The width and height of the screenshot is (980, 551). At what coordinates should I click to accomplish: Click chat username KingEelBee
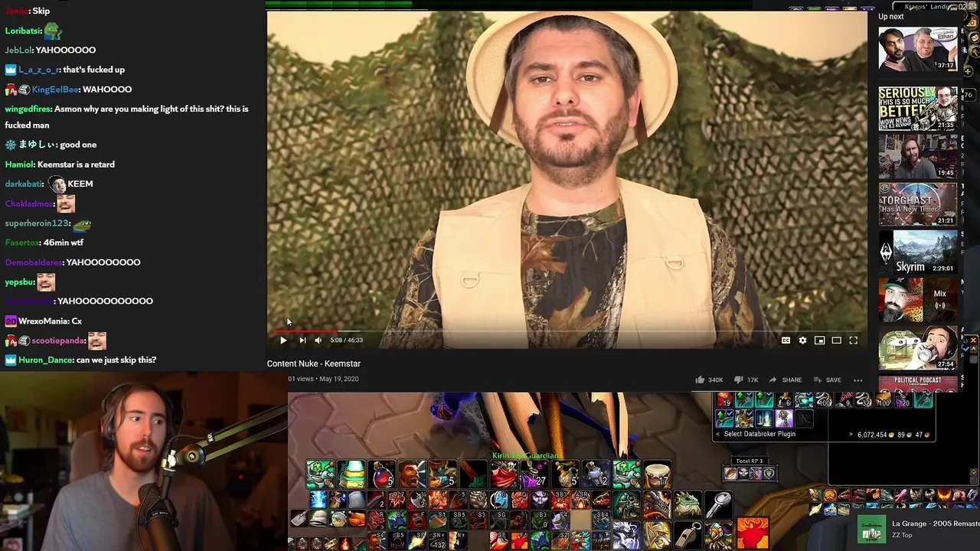pos(55,90)
